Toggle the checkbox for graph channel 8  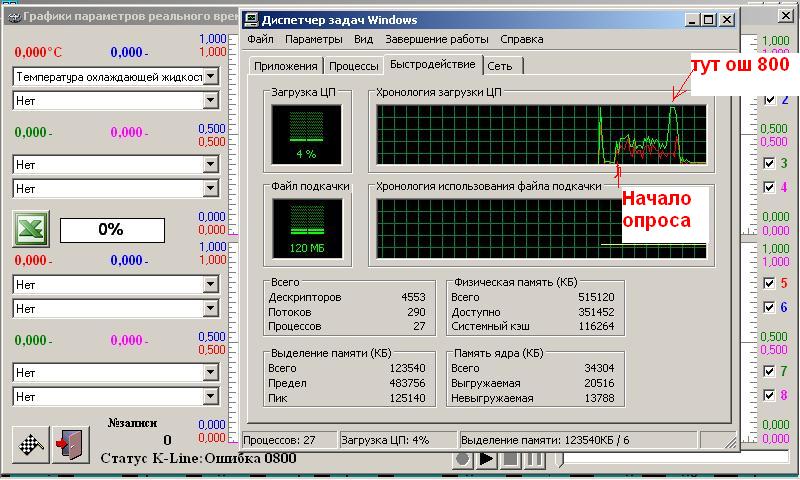tap(769, 395)
